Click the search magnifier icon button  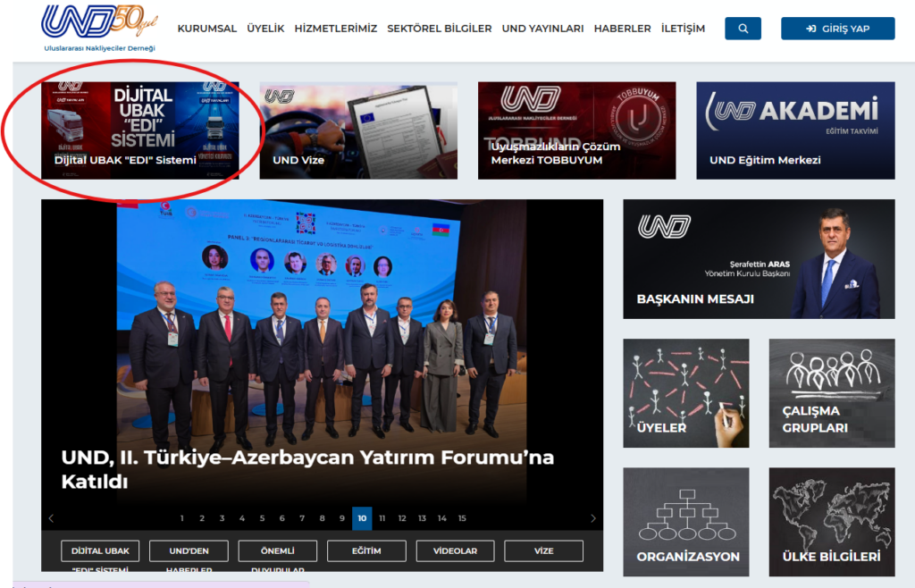coord(743,29)
